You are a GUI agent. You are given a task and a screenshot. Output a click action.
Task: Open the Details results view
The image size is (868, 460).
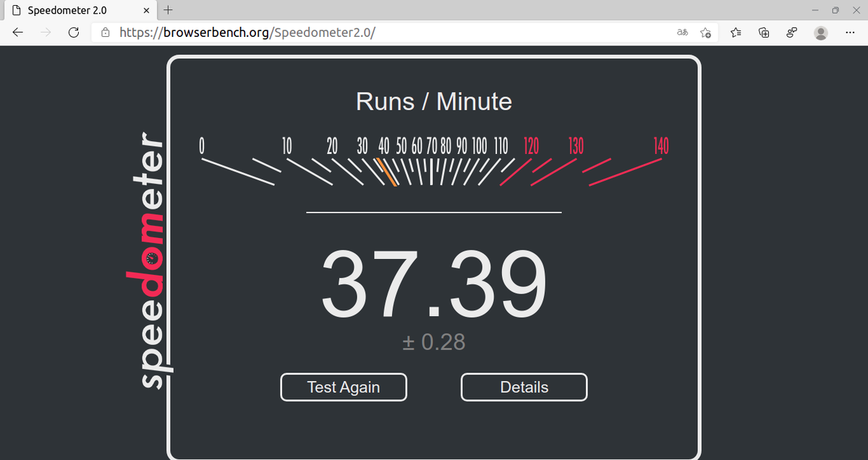click(x=524, y=387)
